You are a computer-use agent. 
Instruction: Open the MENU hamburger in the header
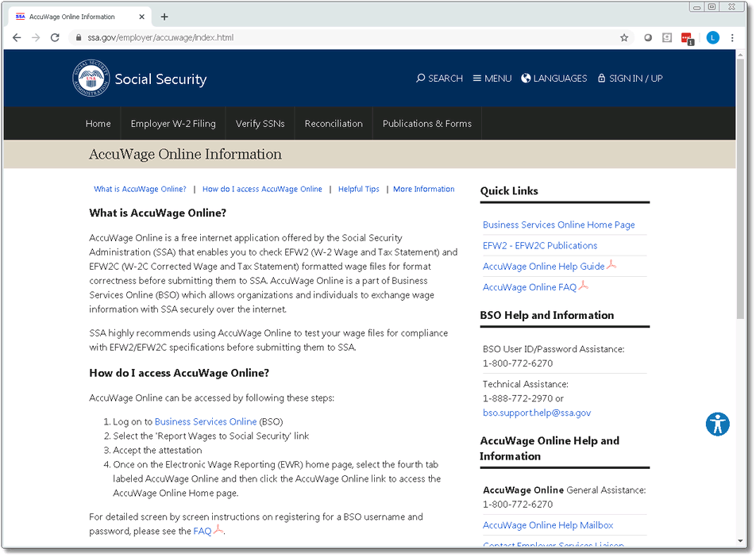[x=492, y=78]
